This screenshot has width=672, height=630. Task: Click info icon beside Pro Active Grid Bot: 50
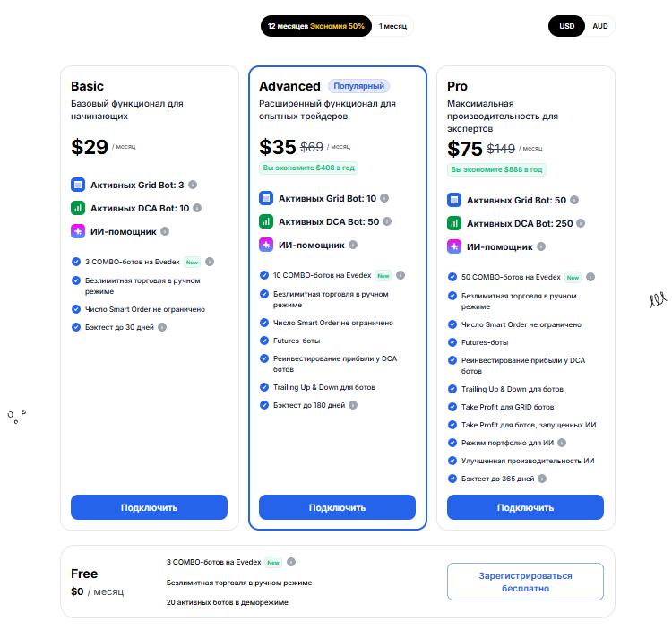(574, 201)
